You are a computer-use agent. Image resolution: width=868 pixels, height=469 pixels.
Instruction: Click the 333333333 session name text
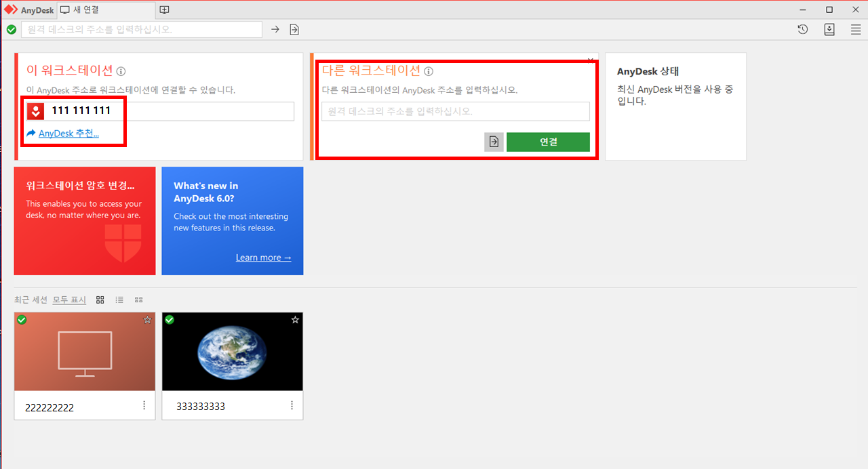coord(201,407)
